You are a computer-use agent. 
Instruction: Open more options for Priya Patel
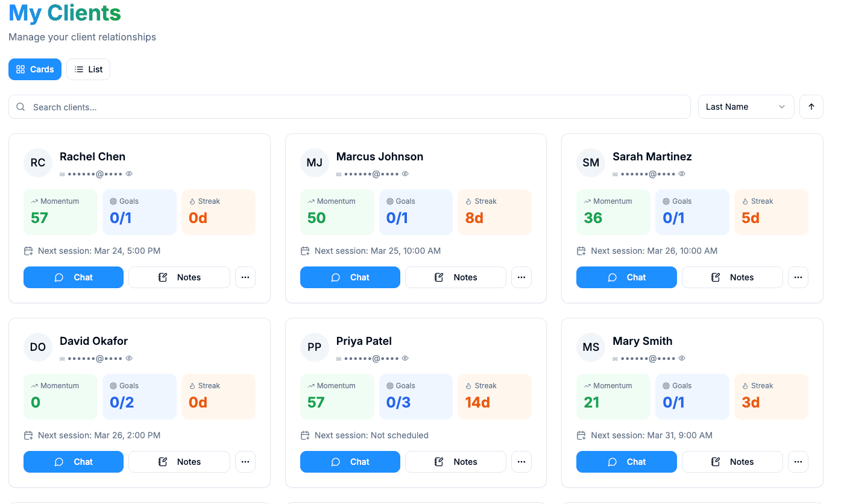tap(521, 462)
